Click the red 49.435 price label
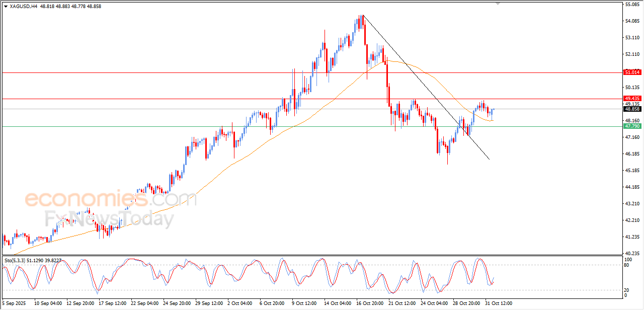Screen dimensions: 644x310 [x=632, y=99]
